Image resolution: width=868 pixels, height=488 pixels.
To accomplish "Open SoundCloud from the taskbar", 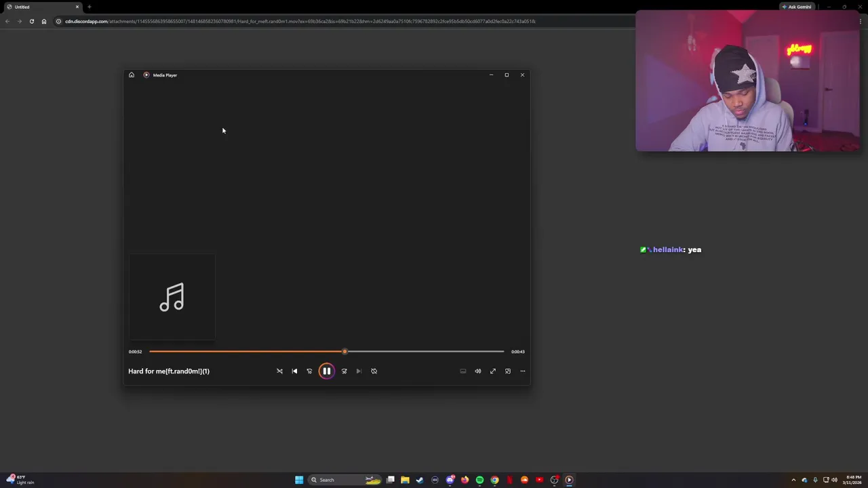I will [524, 480].
